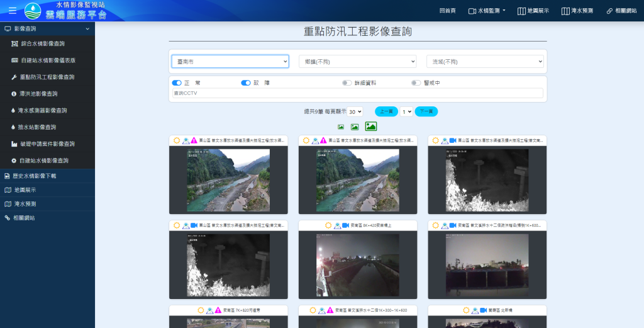Click the wrench icon beside 重點防汛工程影像查詢

[14, 77]
